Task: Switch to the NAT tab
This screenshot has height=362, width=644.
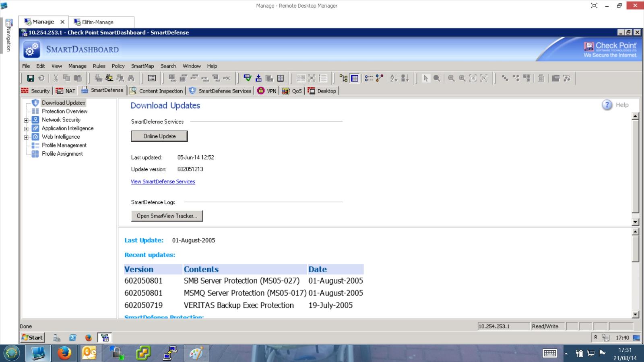Action: (x=66, y=91)
